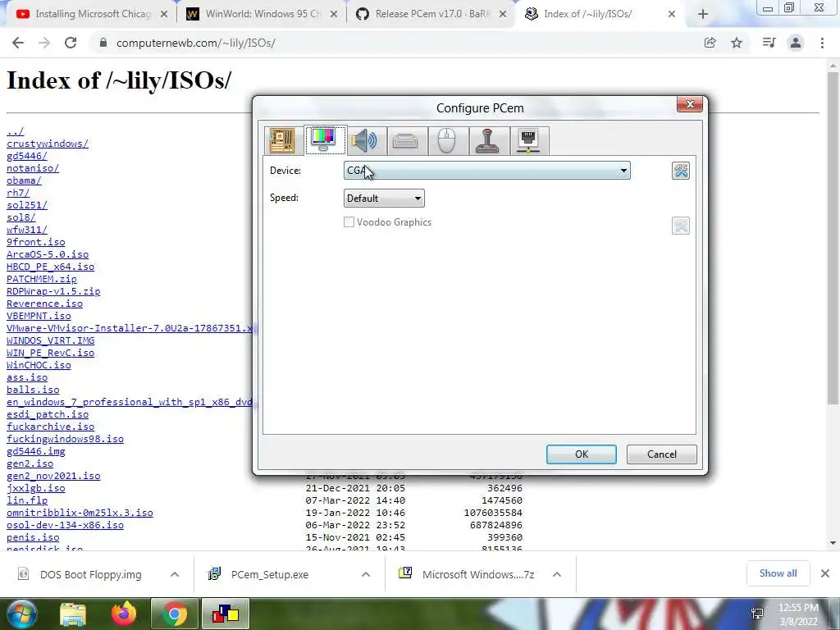Click the share page icon in address bar
Viewport: 840px width, 630px height.
pos(710,43)
